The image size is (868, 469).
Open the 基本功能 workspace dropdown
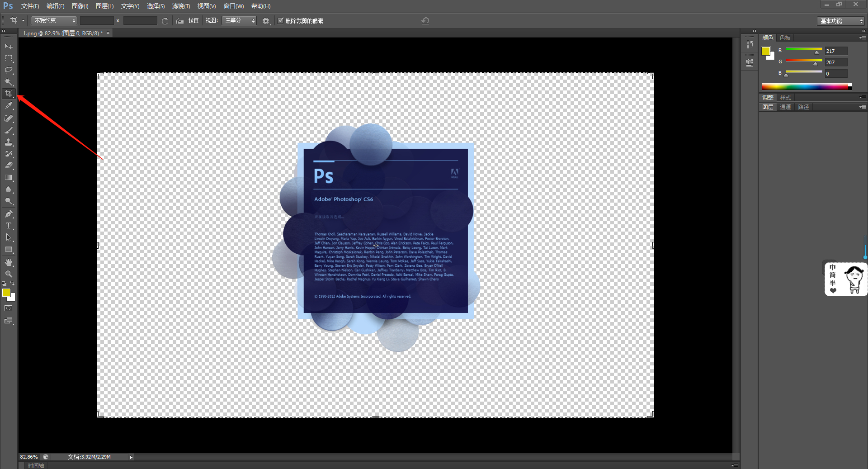coord(841,21)
